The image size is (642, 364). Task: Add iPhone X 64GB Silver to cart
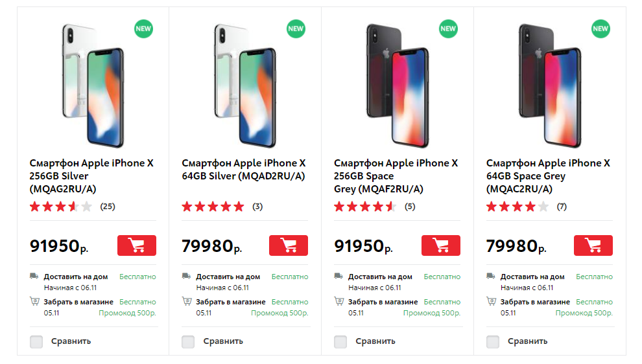click(x=289, y=245)
